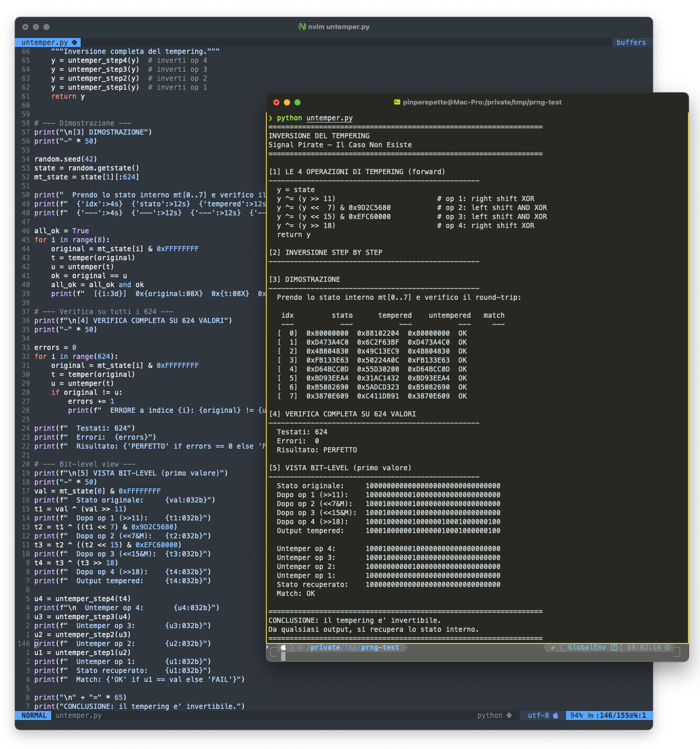The width and height of the screenshot is (700, 749).
Task: Select the Python filetype icon in statusline
Action: (x=508, y=716)
